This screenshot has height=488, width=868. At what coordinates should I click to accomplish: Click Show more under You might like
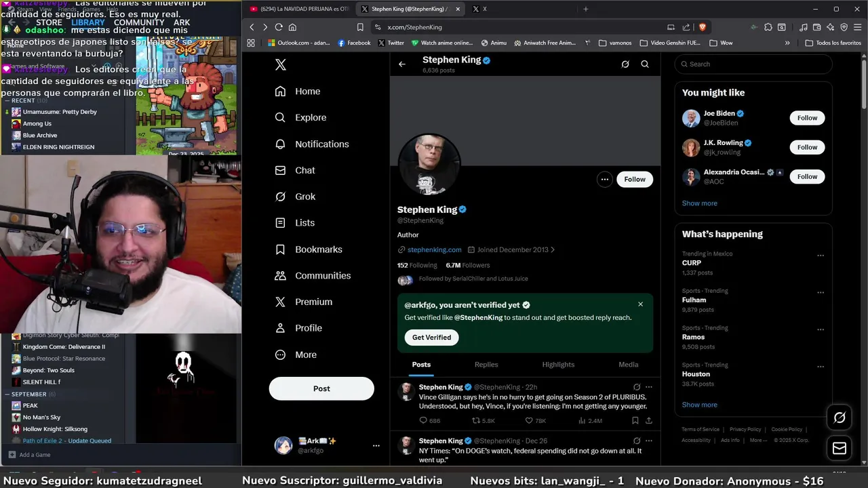click(x=699, y=203)
